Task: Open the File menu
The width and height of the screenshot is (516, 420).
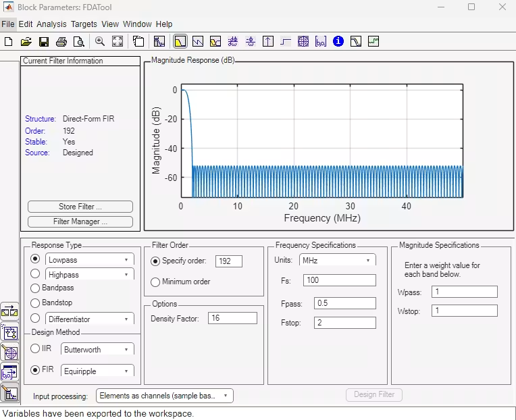Action: [x=8, y=24]
